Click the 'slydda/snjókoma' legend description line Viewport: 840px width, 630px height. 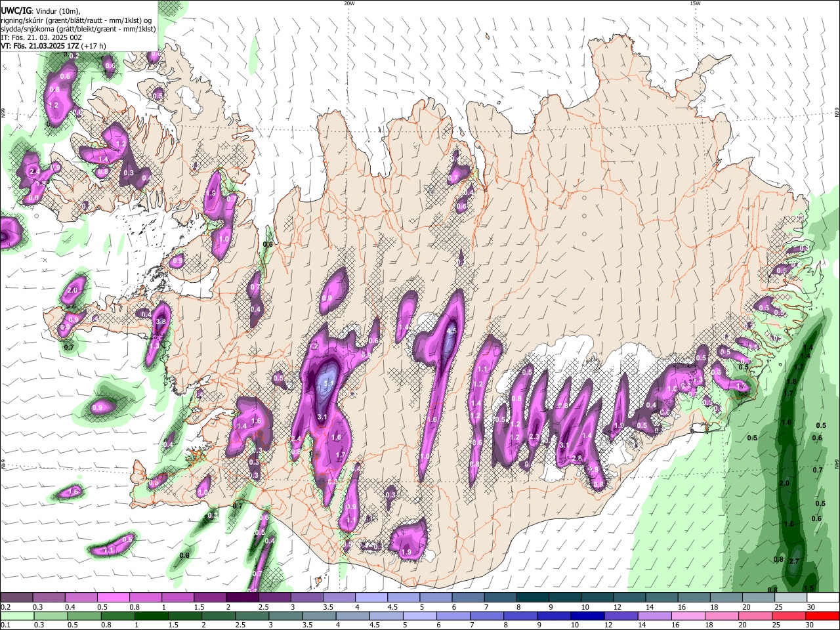pos(78,29)
